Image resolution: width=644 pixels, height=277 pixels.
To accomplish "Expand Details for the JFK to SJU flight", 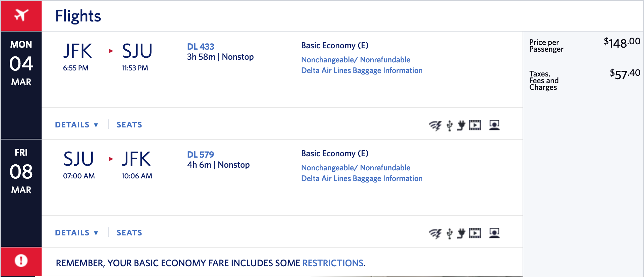I will click(76, 125).
